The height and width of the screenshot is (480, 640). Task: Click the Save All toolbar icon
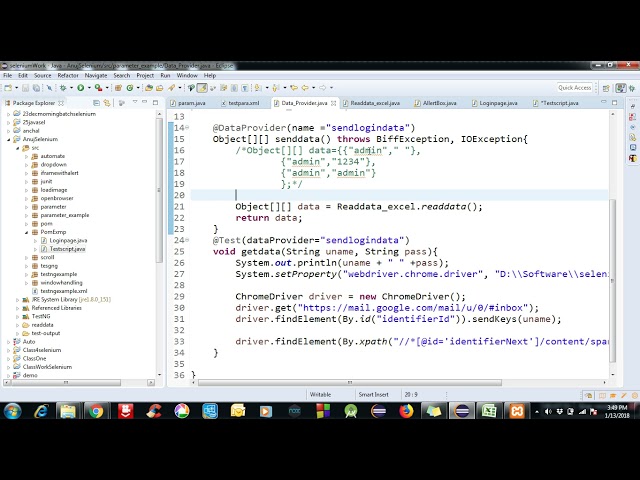coord(36,88)
